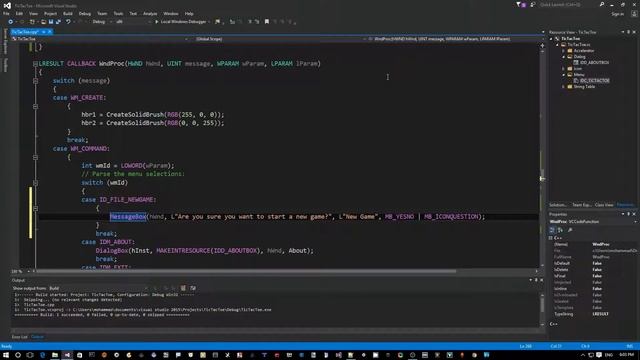
Task: Collapse the switch (message) block
Action: click(x=35, y=81)
